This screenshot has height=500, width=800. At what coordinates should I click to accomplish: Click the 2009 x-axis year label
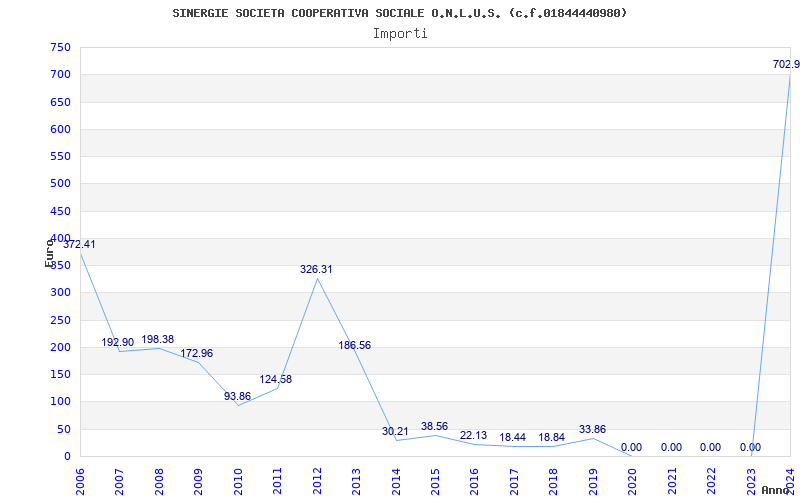coord(198,481)
